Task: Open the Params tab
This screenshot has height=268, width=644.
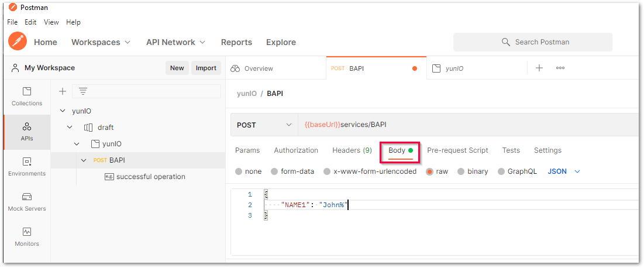Action: 247,150
